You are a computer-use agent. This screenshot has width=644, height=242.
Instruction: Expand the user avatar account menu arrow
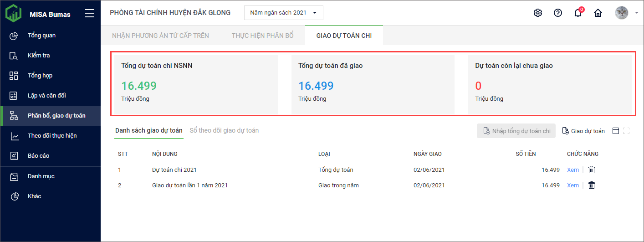(x=636, y=13)
